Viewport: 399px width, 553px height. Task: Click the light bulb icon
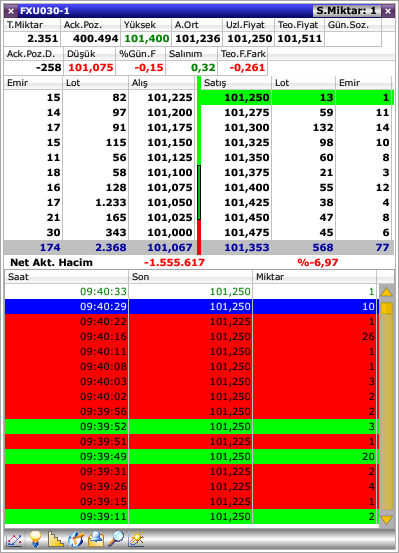tap(35, 539)
